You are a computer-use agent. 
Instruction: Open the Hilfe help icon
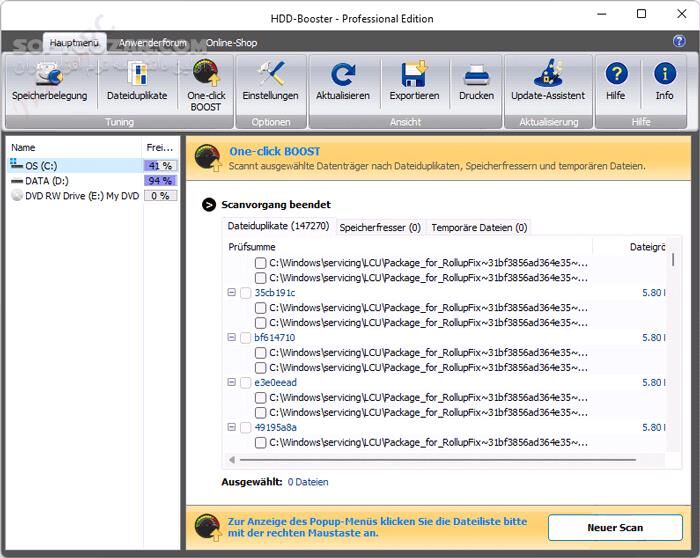[616, 81]
